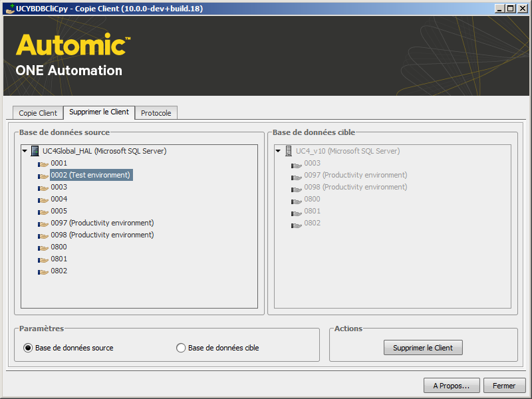Screen dimensions: 532x399
Task: Select target client 0800 label
Action: coord(312,199)
